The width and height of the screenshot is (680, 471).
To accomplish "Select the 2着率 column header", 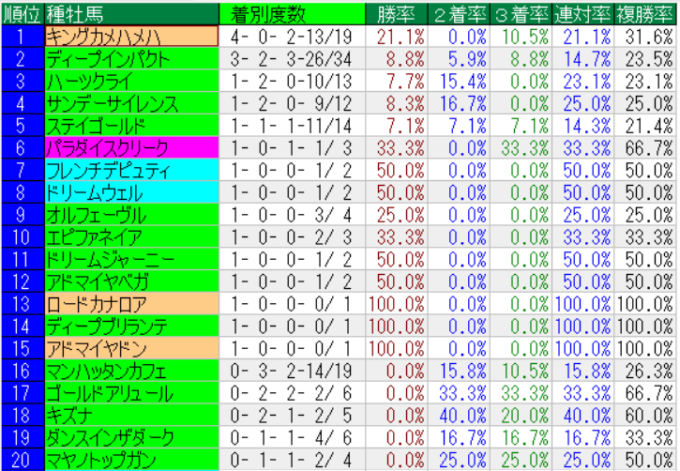I will (459, 13).
